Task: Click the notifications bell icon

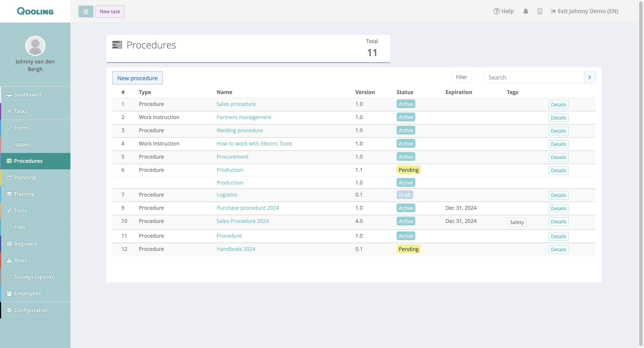Action: (x=525, y=11)
